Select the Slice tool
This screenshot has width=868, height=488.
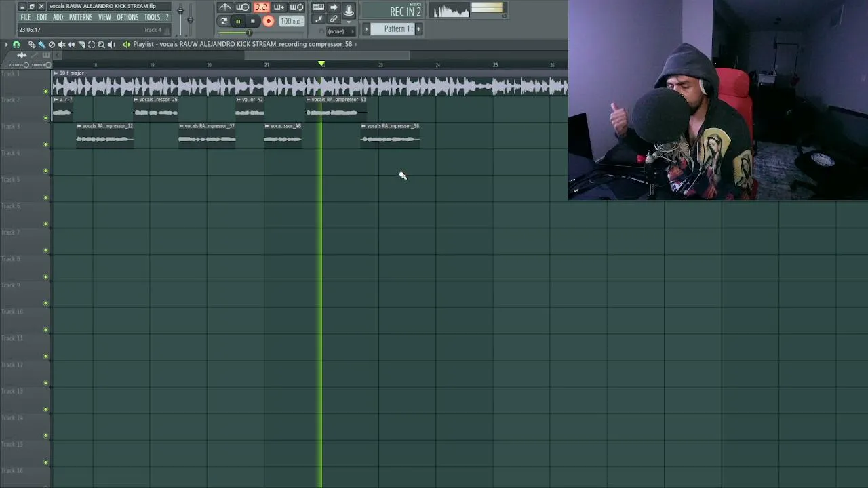[81, 45]
